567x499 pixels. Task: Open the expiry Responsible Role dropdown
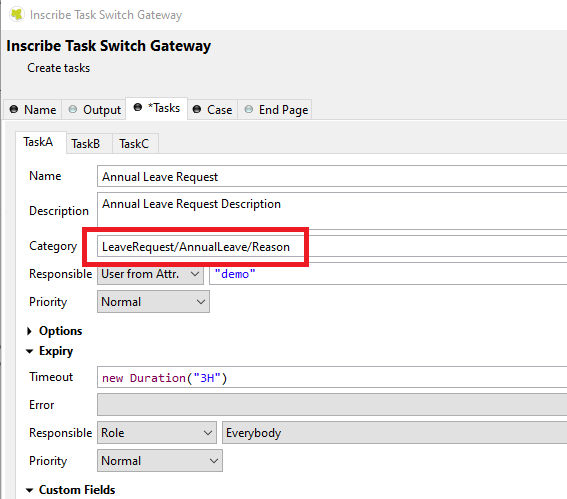(157, 432)
